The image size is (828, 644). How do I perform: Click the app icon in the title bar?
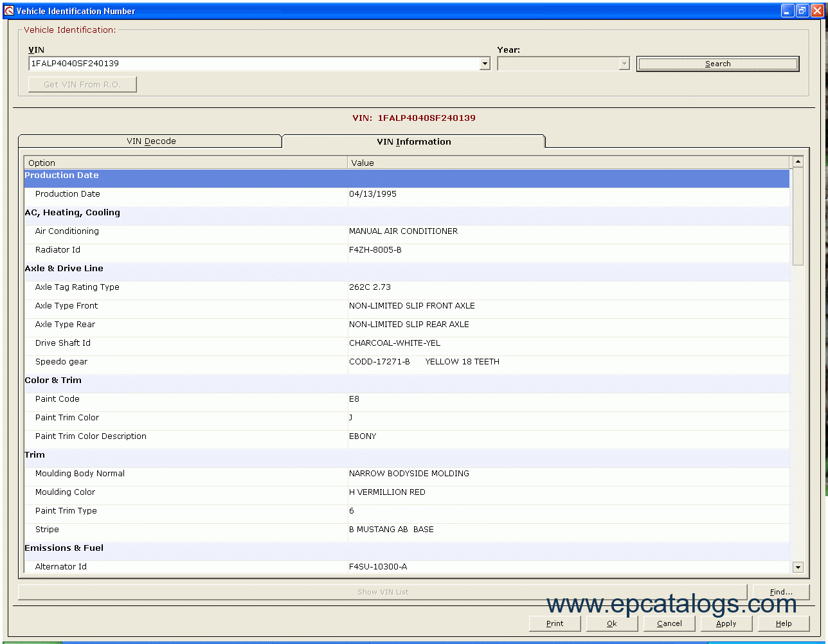tap(8, 11)
